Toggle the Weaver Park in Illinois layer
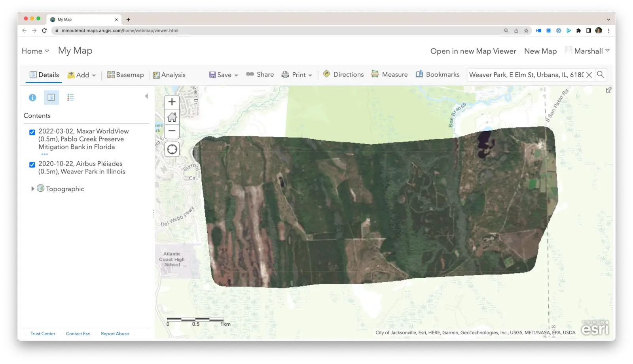Viewport: 633px width, 364px height. pyautogui.click(x=32, y=165)
